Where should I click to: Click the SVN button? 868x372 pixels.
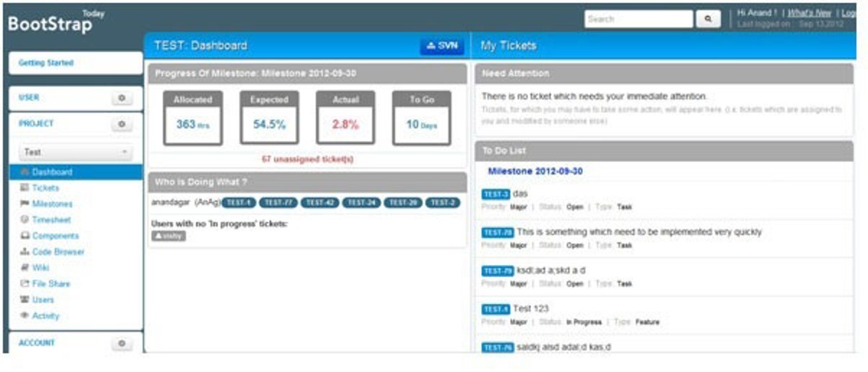coord(442,46)
